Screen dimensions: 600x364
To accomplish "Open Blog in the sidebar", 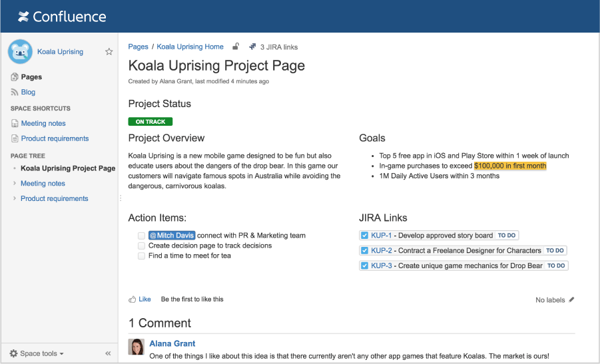I will tap(28, 92).
